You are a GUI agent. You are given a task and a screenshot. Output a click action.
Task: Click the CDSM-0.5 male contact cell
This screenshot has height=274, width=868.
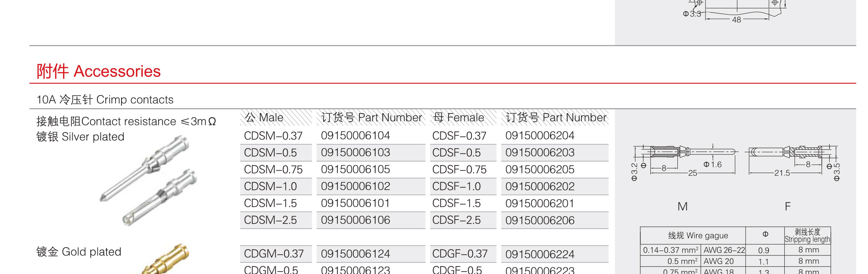pyautogui.click(x=271, y=153)
